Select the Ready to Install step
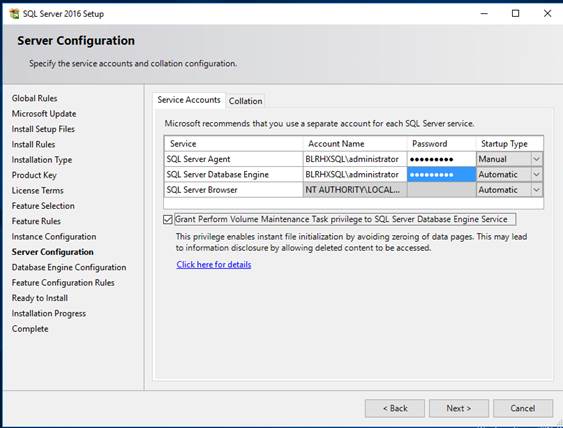Viewport: 563px width, 428px height. pyautogui.click(x=39, y=298)
